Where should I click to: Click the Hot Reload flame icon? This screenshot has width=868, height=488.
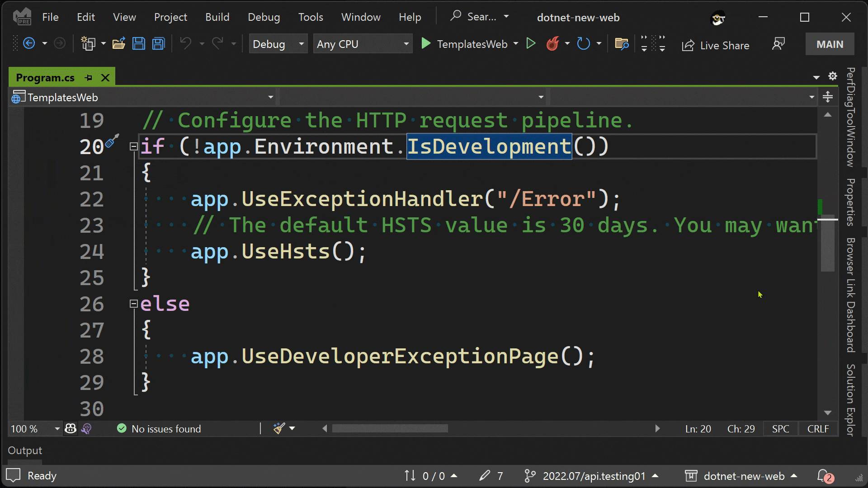pos(552,43)
